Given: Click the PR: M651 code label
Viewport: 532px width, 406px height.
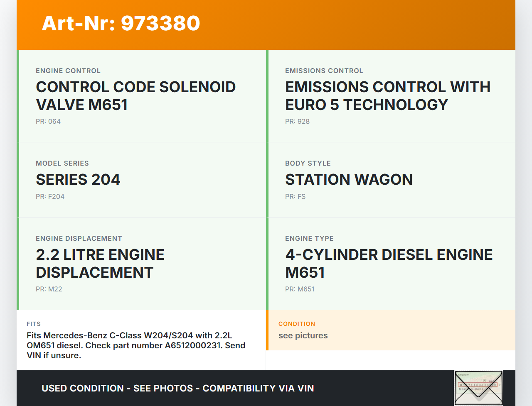Looking at the screenshot, I should click(300, 289).
